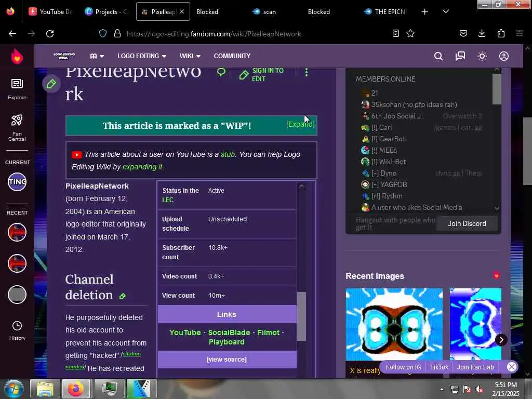Open the Firefox hamburger menu
Viewport: 532px width, 399px height.
point(519,33)
